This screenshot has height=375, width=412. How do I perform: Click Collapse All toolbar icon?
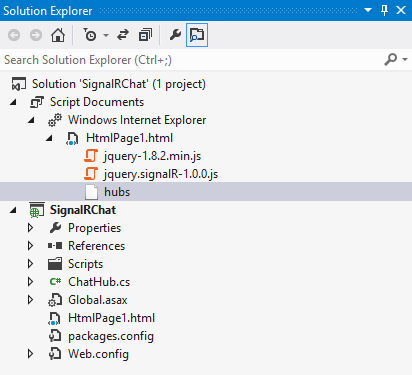click(x=145, y=35)
